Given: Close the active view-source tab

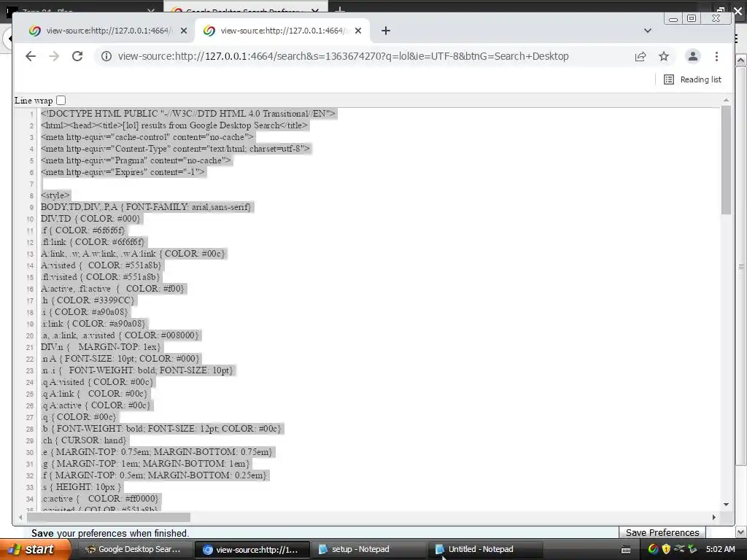Looking at the screenshot, I should coord(358,31).
